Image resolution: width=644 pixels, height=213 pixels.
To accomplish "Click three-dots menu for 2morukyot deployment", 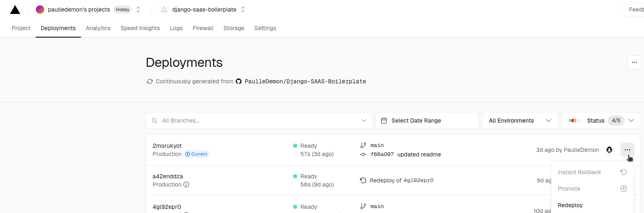I will point(627,150).
